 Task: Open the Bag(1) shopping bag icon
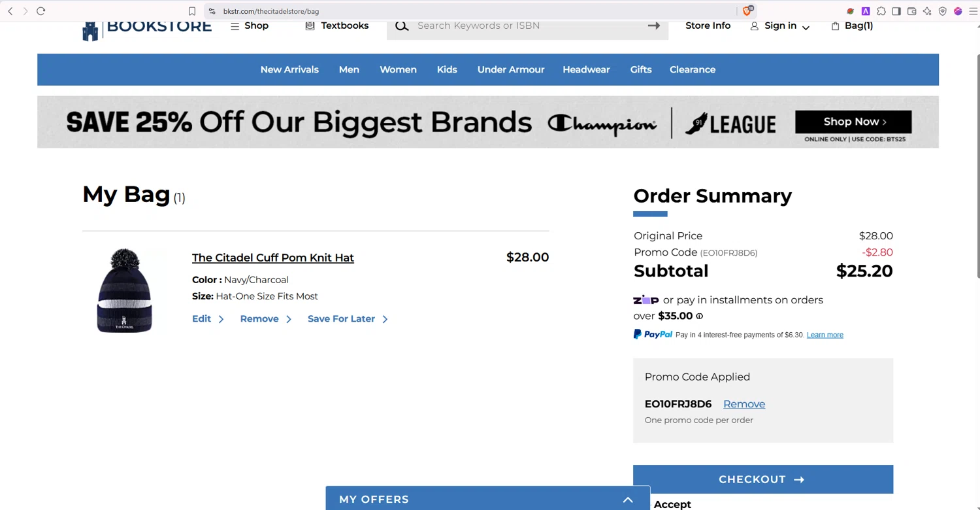tap(835, 26)
